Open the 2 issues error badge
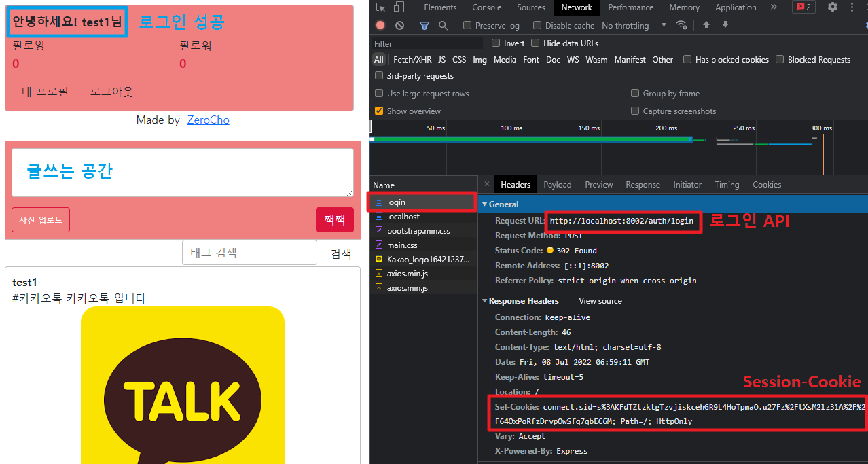The height and width of the screenshot is (464, 868). pos(804,7)
